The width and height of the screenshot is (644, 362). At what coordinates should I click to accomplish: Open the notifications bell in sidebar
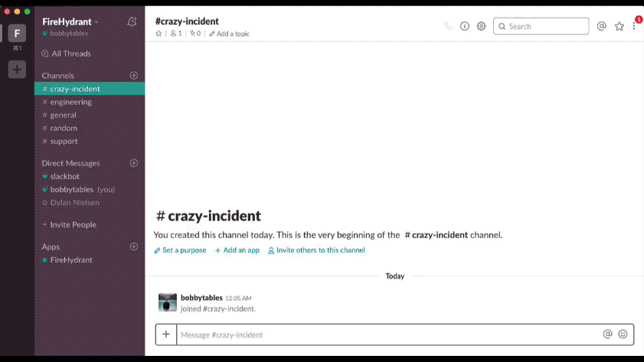tap(132, 21)
